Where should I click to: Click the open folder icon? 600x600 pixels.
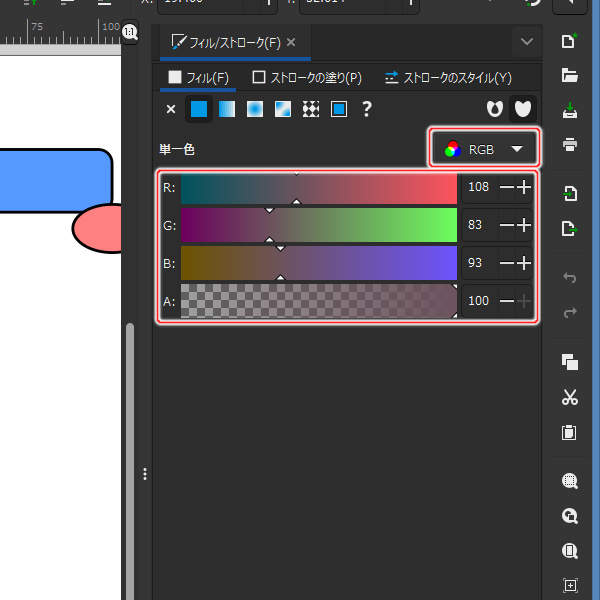[x=570, y=75]
